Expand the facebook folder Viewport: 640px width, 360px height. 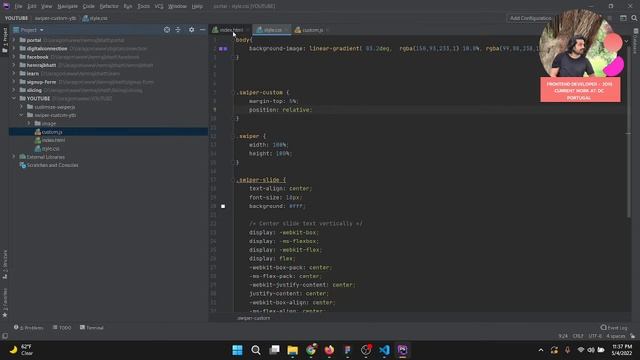click(14, 57)
